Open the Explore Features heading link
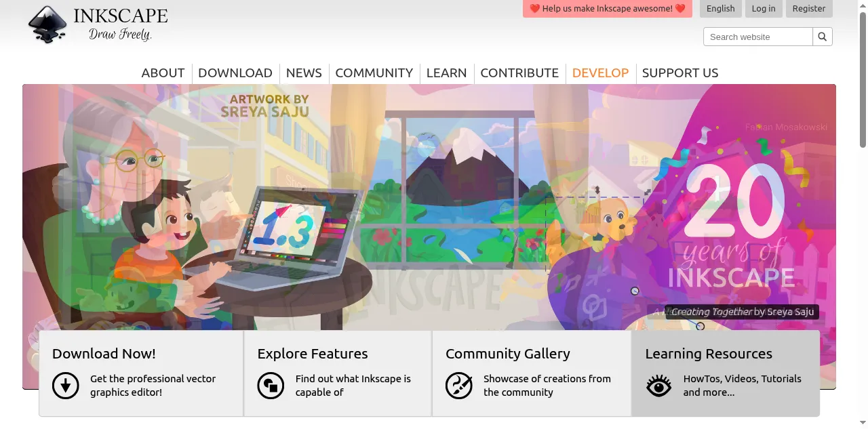Viewport: 868px width, 429px height. coord(313,354)
